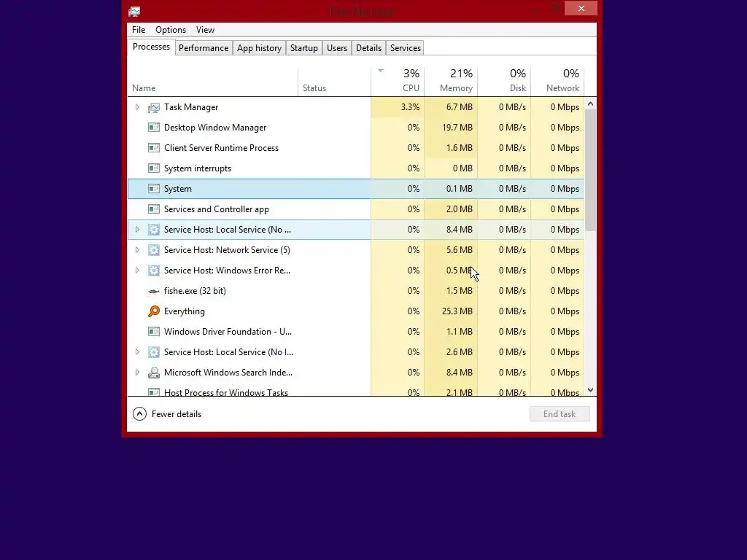Image resolution: width=747 pixels, height=560 pixels.
Task: Open the File menu
Action: (139, 29)
